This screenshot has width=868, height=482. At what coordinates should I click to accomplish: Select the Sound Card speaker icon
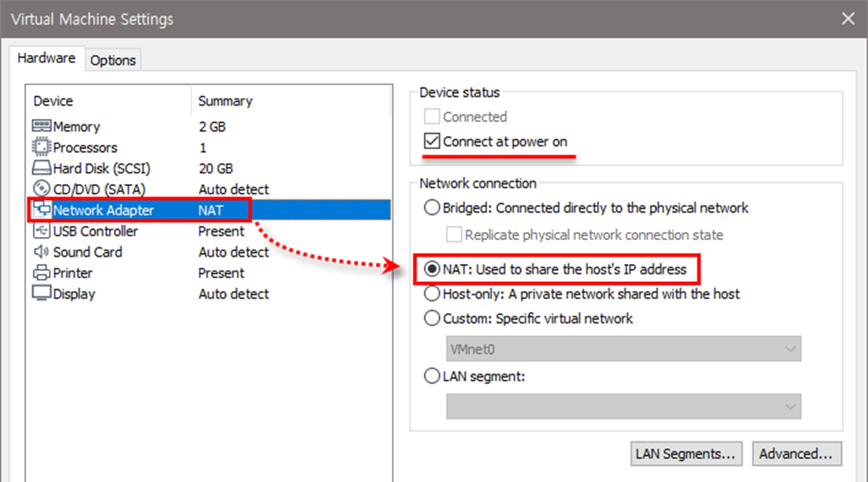click(x=42, y=252)
